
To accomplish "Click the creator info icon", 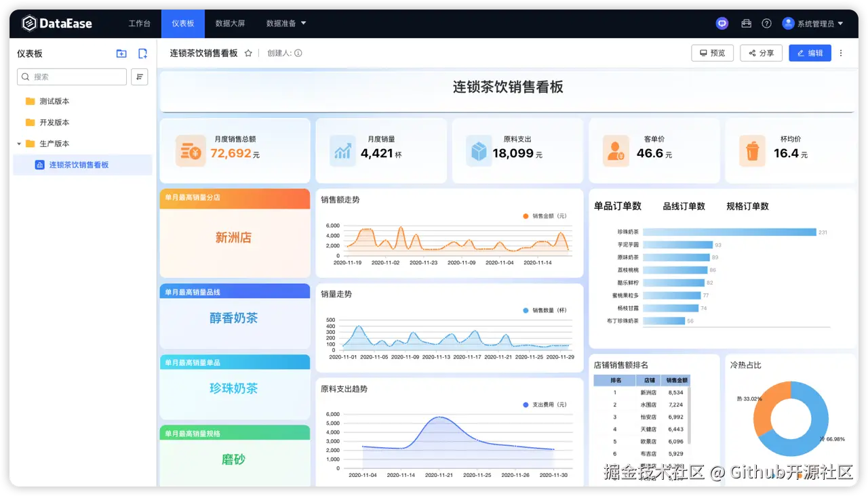I will coord(298,53).
